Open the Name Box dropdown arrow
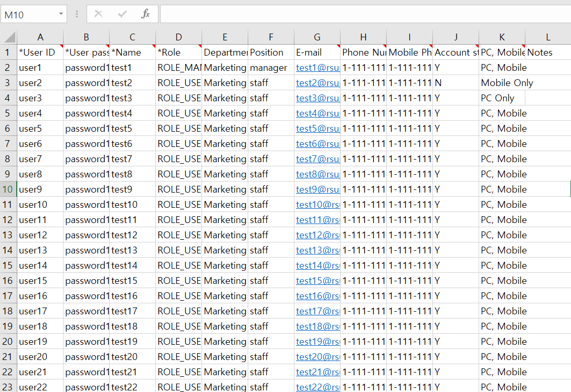Screen dimensions: 571x392 61,14
